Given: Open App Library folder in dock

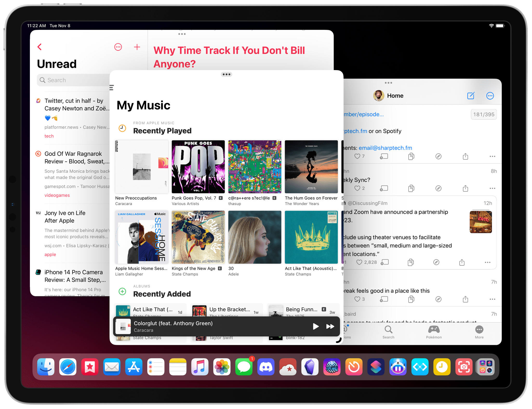Looking at the screenshot, I should [x=486, y=367].
